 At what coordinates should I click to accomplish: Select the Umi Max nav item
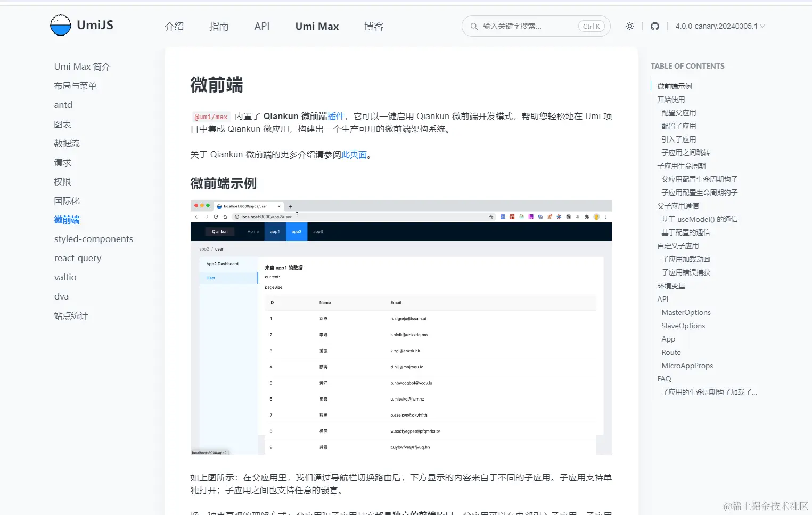click(x=317, y=26)
